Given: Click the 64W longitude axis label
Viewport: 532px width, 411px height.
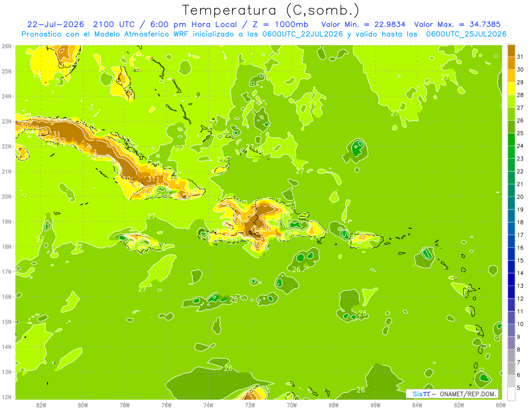Looking at the screenshot, I should click(417, 404).
